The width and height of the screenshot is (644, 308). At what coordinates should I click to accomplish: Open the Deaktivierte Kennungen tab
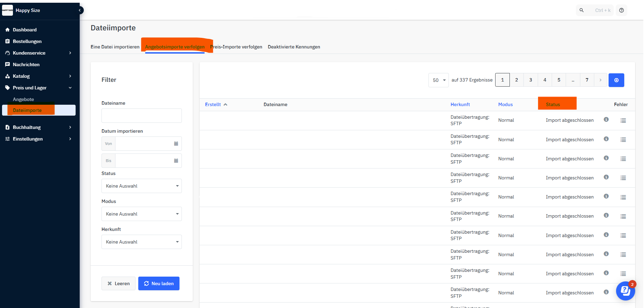294,47
